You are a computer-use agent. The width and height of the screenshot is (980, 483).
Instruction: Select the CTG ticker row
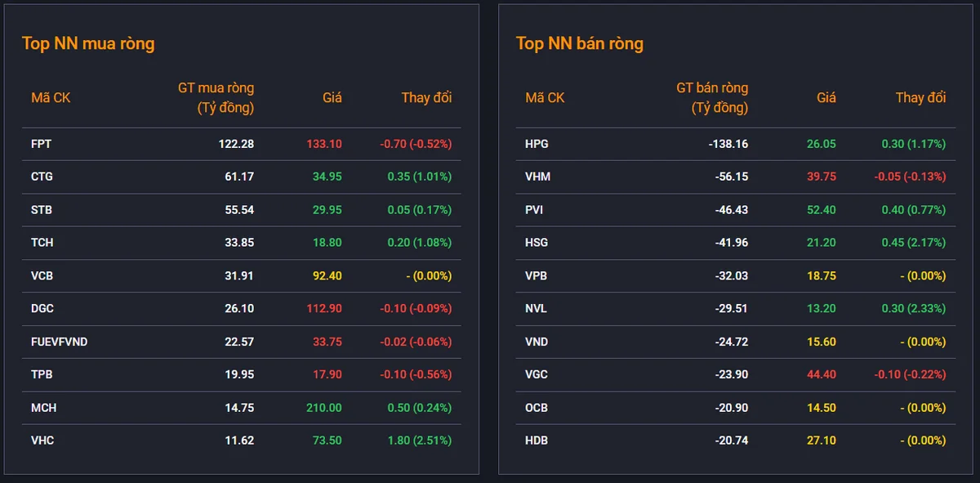coord(42,177)
